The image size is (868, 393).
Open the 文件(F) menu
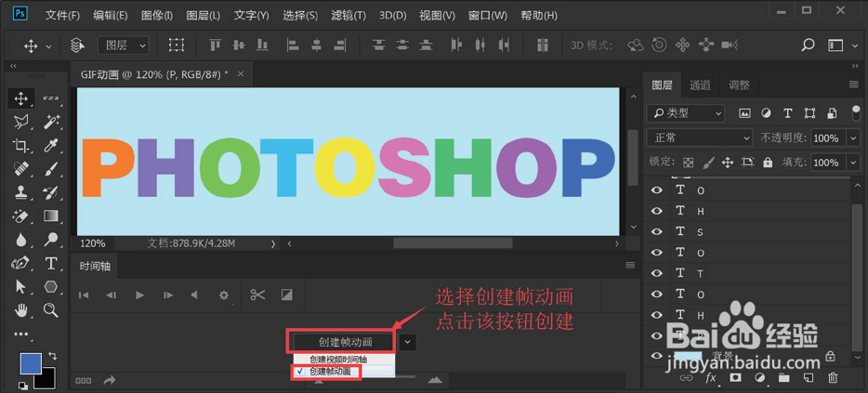coord(62,16)
